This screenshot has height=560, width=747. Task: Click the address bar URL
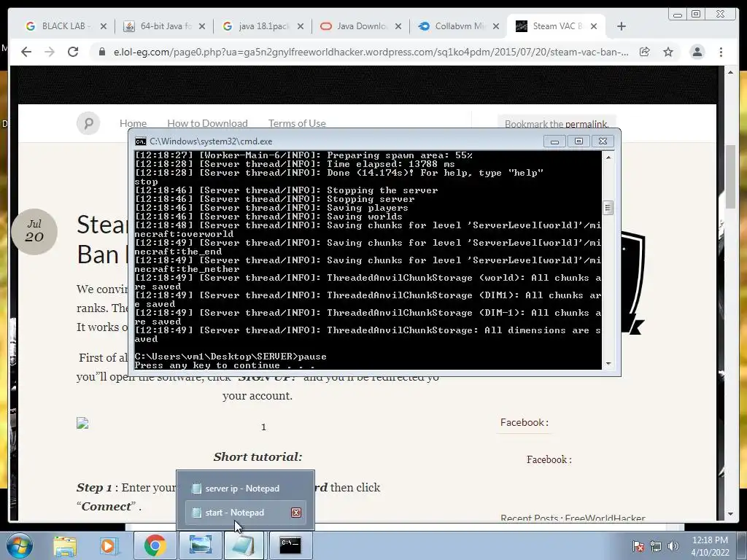(x=371, y=52)
